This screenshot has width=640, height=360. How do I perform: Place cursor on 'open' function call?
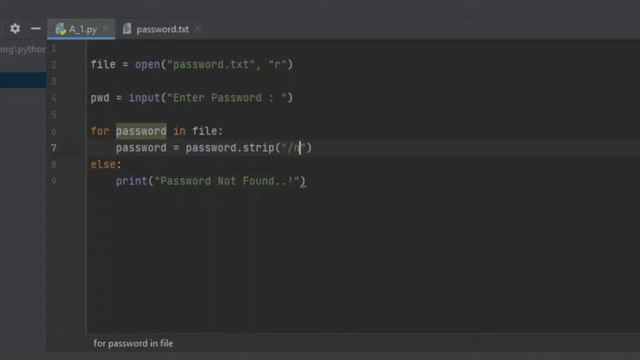coord(148,64)
